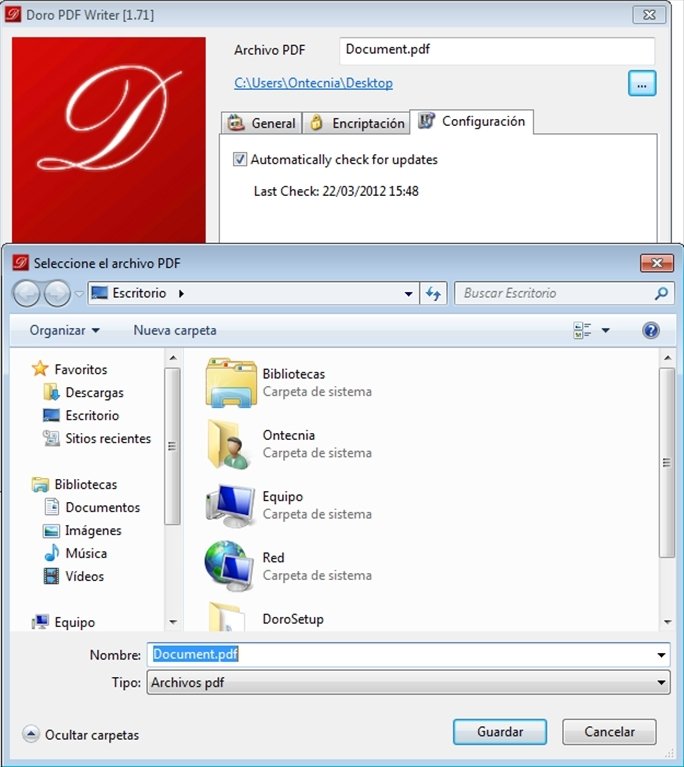The image size is (684, 767).
Task: Click the Guardar button
Action: coord(500,732)
